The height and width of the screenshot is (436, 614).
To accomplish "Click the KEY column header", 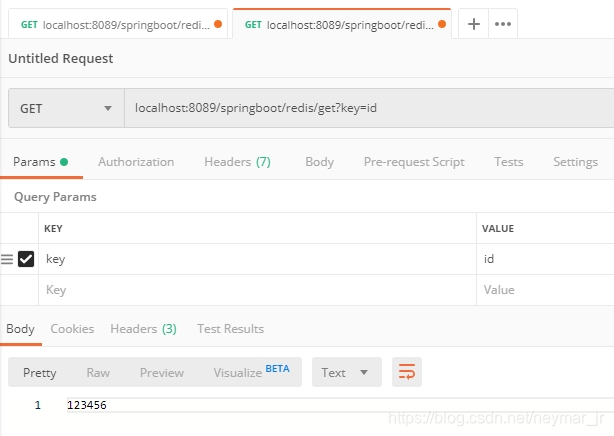I will 53,228.
